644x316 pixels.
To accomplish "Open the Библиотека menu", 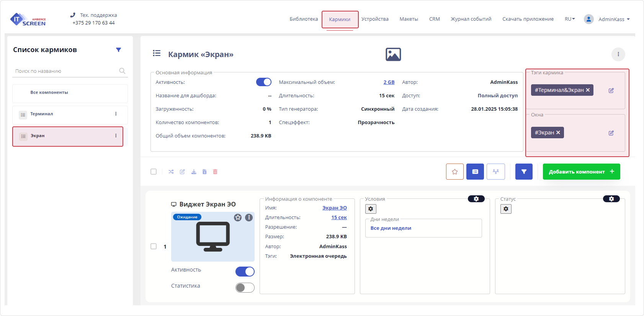I will click(x=304, y=19).
